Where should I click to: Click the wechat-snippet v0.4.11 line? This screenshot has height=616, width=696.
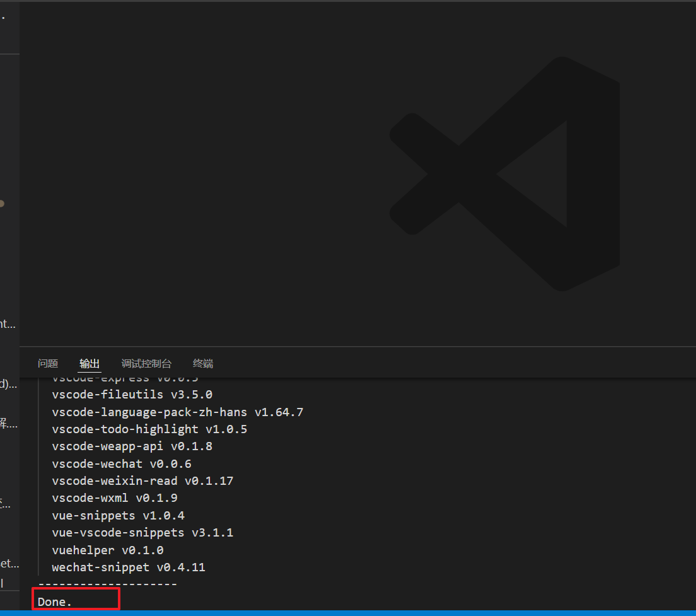(x=129, y=567)
